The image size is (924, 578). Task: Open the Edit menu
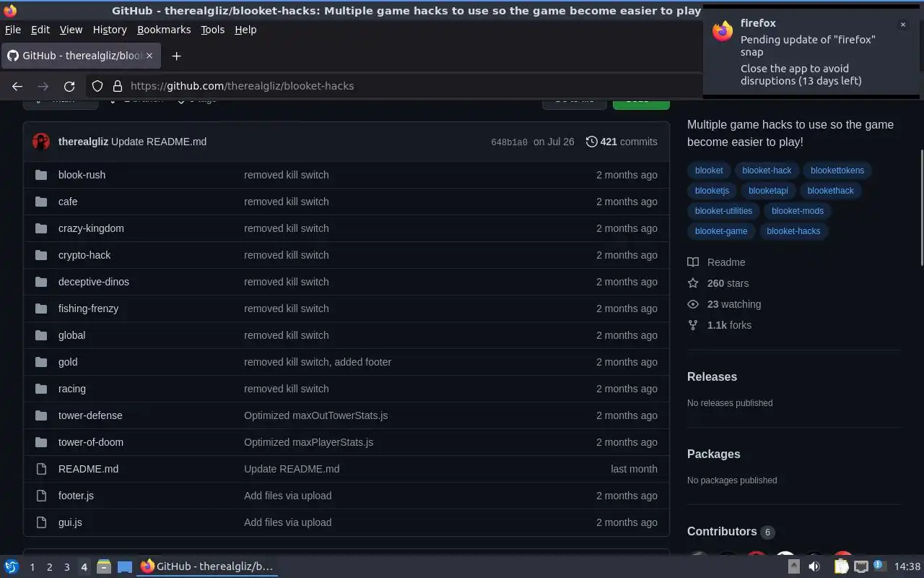40,30
